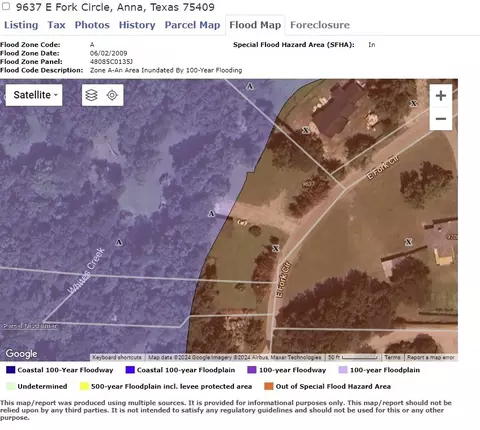480x430 pixels.
Task: Click the Google logo on the map
Action: 21,353
